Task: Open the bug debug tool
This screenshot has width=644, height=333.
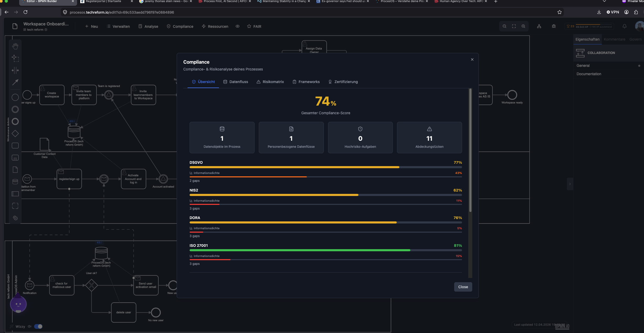Action: 554,26
